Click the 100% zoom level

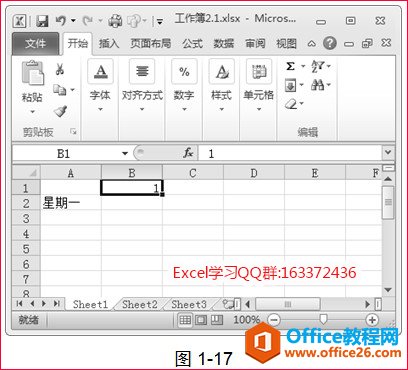pos(246,320)
